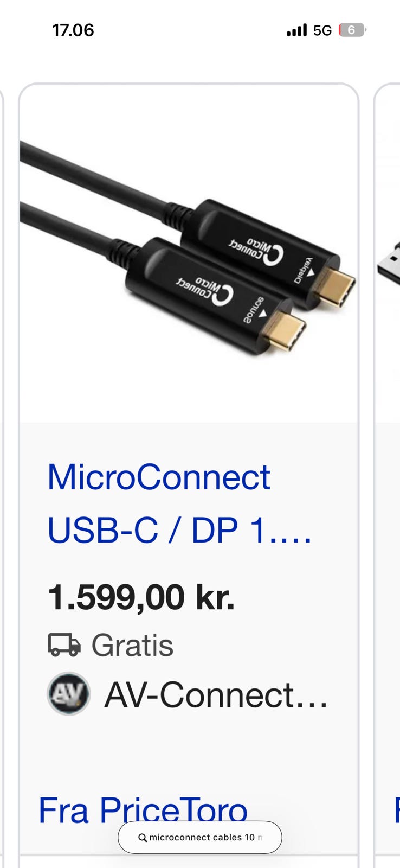Tap the MicroConnect cable product photo
Image resolution: width=400 pixels, height=868 pixels.
coord(189,253)
